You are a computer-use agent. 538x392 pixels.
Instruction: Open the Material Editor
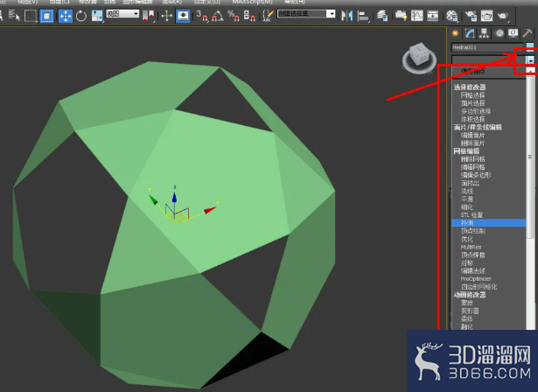coord(452,16)
